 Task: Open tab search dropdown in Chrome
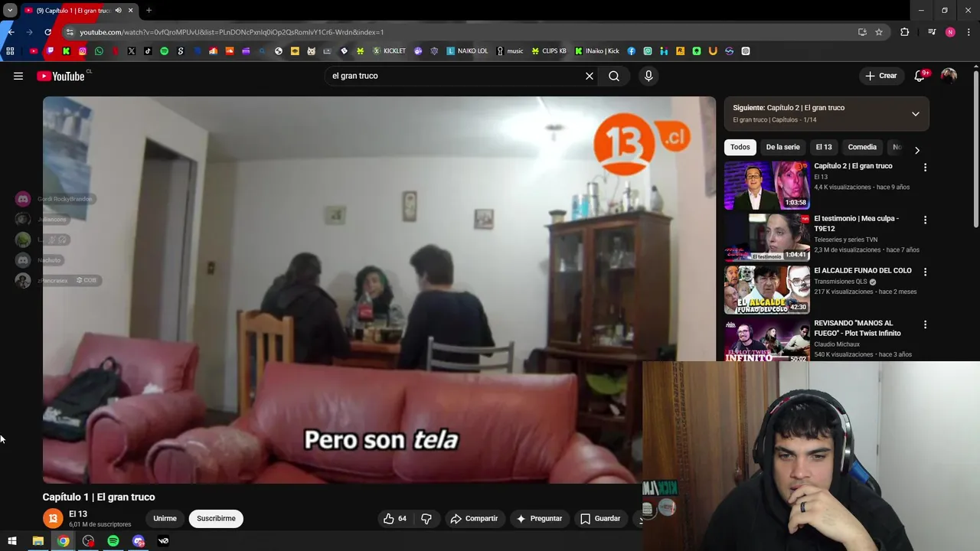10,11
